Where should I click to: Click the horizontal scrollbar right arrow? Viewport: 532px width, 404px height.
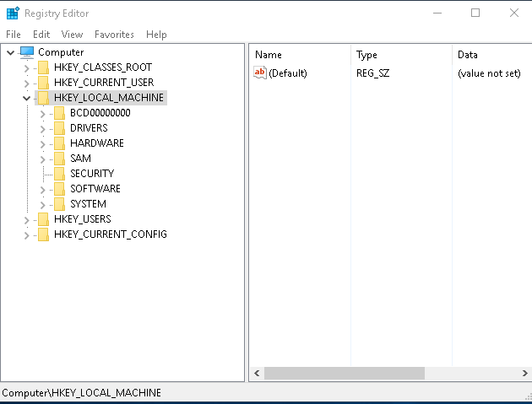pos(525,373)
